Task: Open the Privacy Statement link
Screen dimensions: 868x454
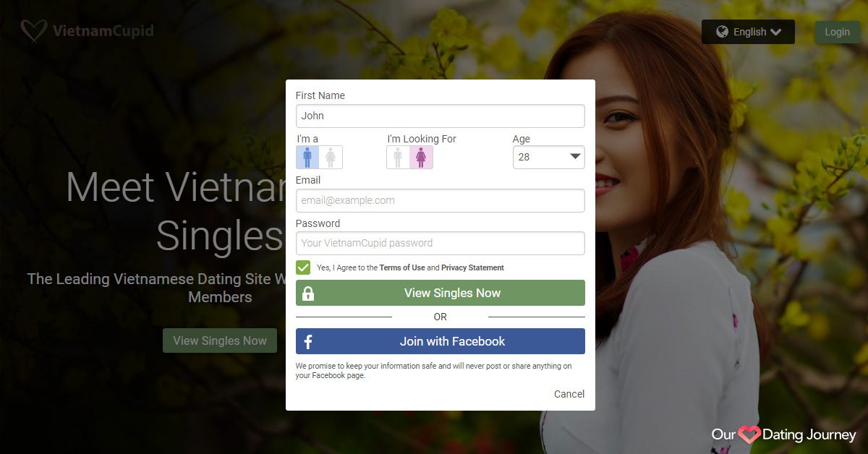Action: click(x=472, y=267)
